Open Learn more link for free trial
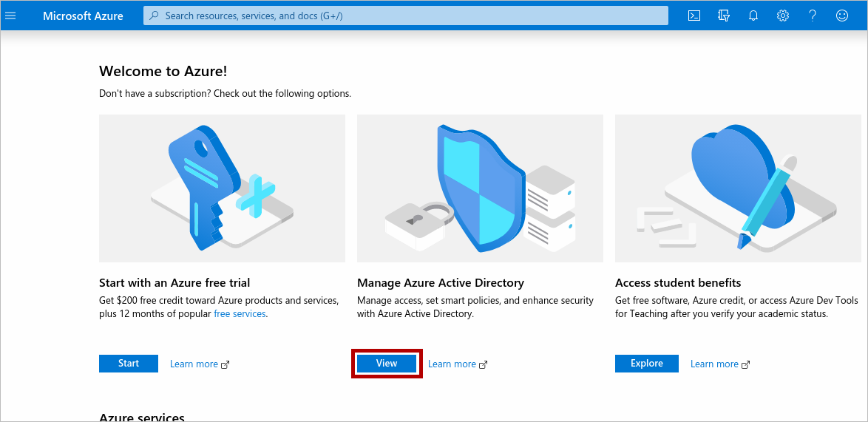The height and width of the screenshot is (422, 868). tap(194, 364)
